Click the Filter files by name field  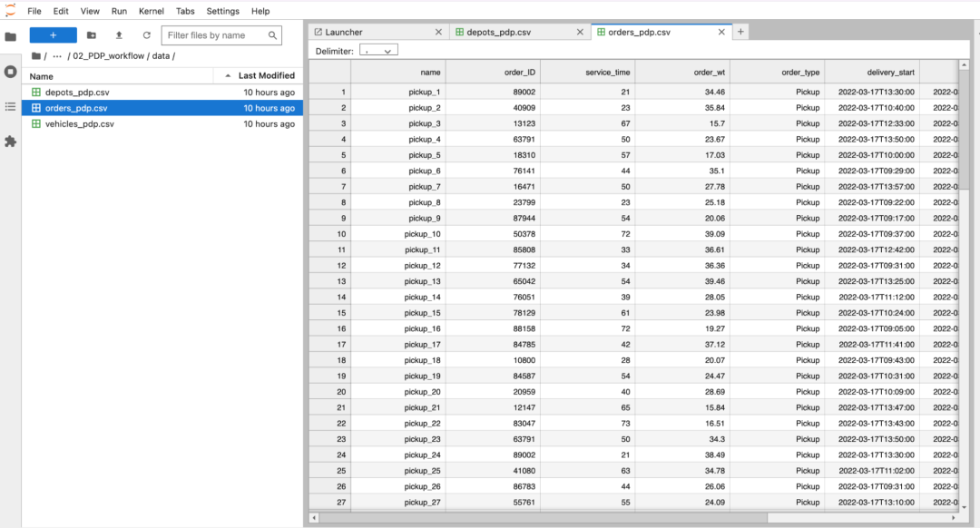(x=215, y=35)
